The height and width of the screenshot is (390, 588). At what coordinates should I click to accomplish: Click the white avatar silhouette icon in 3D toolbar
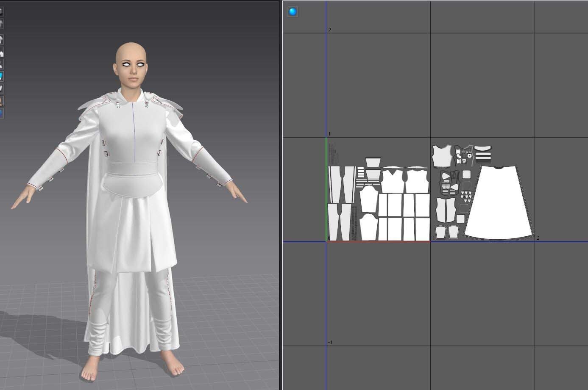[x=1, y=64]
